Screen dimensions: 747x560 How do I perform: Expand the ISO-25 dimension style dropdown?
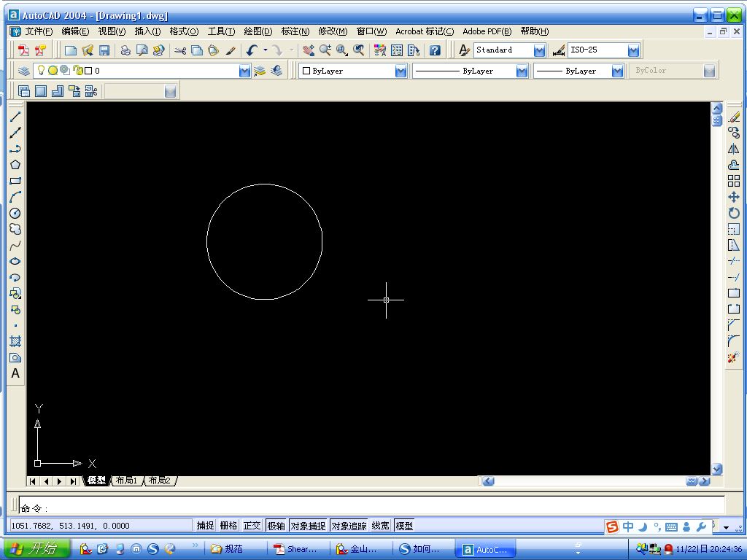tap(633, 50)
